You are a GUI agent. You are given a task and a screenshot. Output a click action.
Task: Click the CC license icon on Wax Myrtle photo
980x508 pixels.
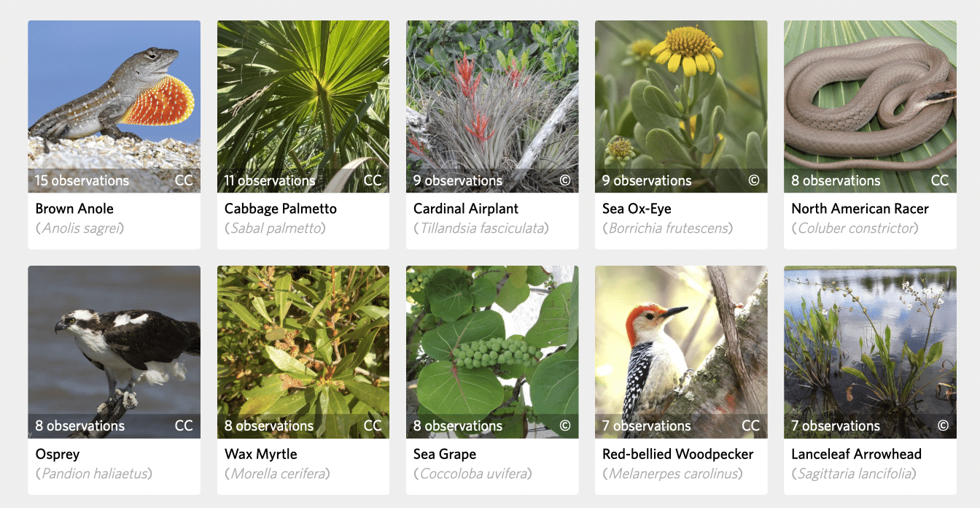pyautogui.click(x=373, y=426)
